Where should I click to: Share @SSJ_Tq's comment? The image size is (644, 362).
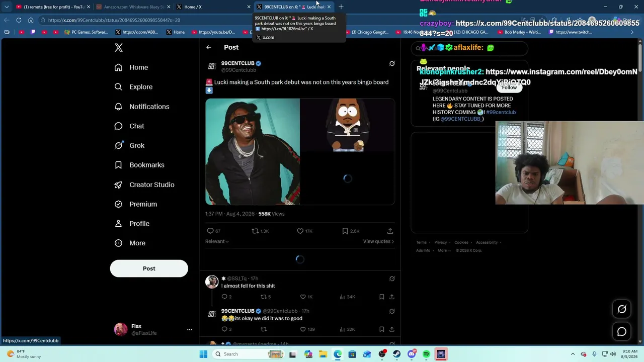pyautogui.click(x=392, y=297)
